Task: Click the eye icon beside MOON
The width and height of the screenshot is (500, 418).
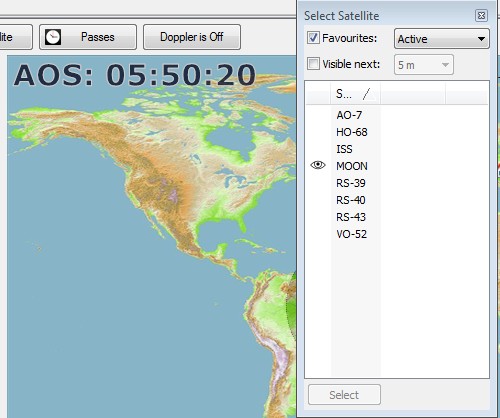Action: [x=318, y=165]
